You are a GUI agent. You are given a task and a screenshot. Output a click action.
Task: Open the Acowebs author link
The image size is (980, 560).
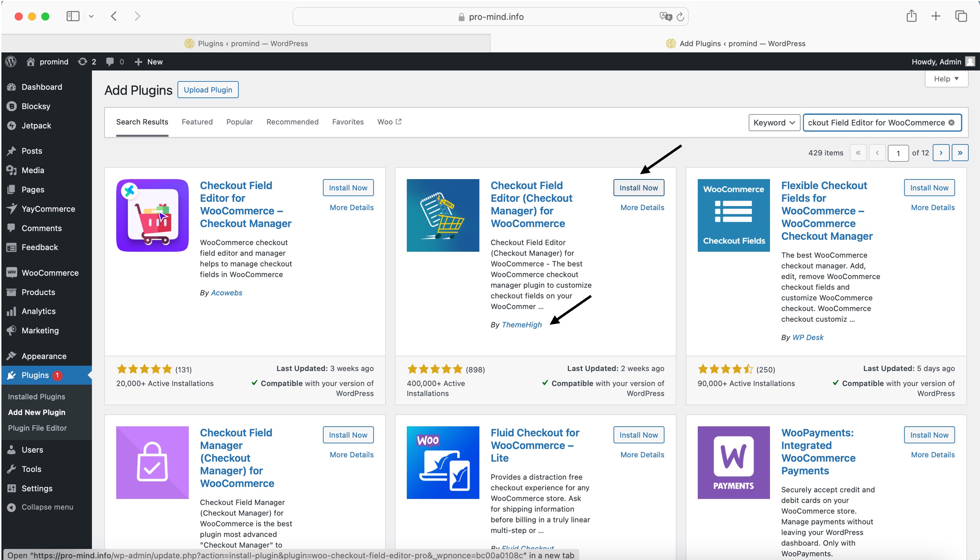[x=226, y=293]
